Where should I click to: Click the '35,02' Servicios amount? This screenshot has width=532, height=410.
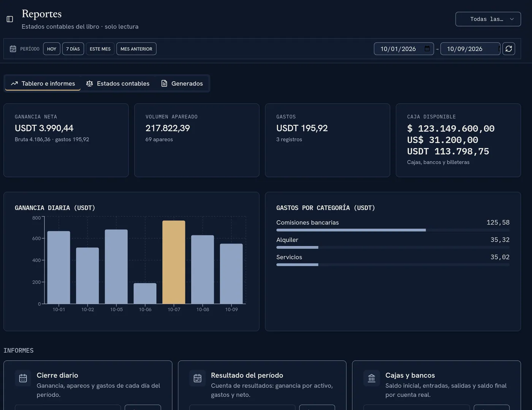coord(500,257)
